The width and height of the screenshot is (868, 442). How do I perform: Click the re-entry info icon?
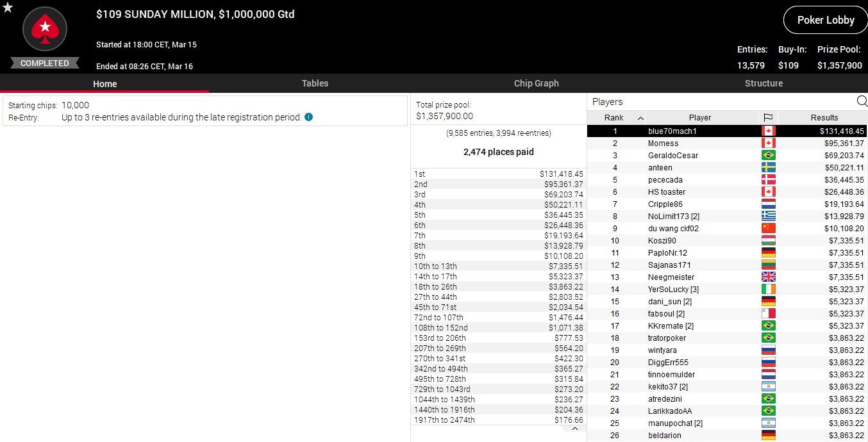point(309,117)
